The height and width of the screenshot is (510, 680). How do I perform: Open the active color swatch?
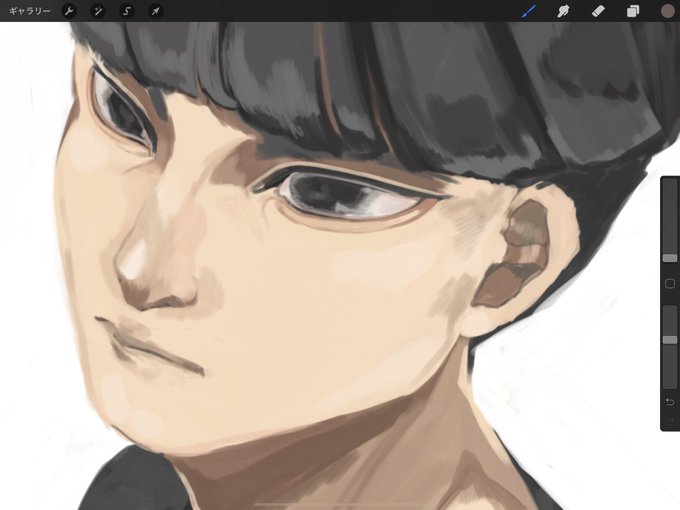667,11
